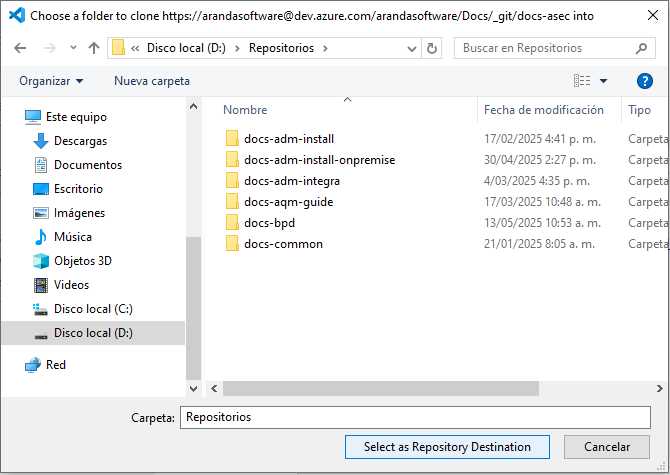This screenshot has height=475, width=670.
Task: Click the Up one level arrow
Action: pyautogui.click(x=93, y=48)
